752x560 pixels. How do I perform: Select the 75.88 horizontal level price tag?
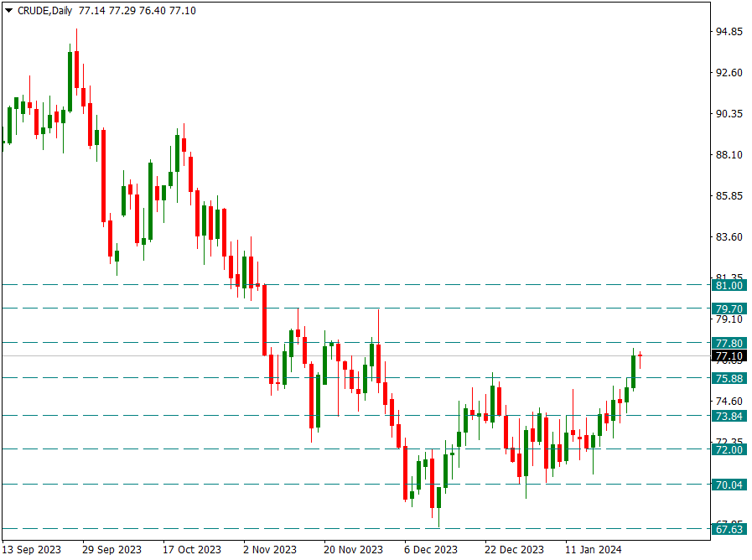[x=729, y=379]
